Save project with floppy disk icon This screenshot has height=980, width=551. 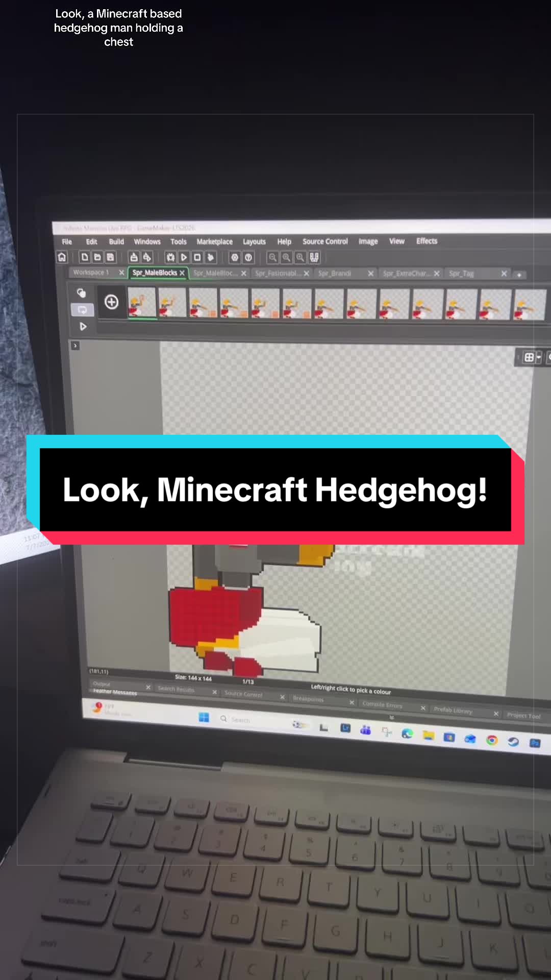click(110, 257)
